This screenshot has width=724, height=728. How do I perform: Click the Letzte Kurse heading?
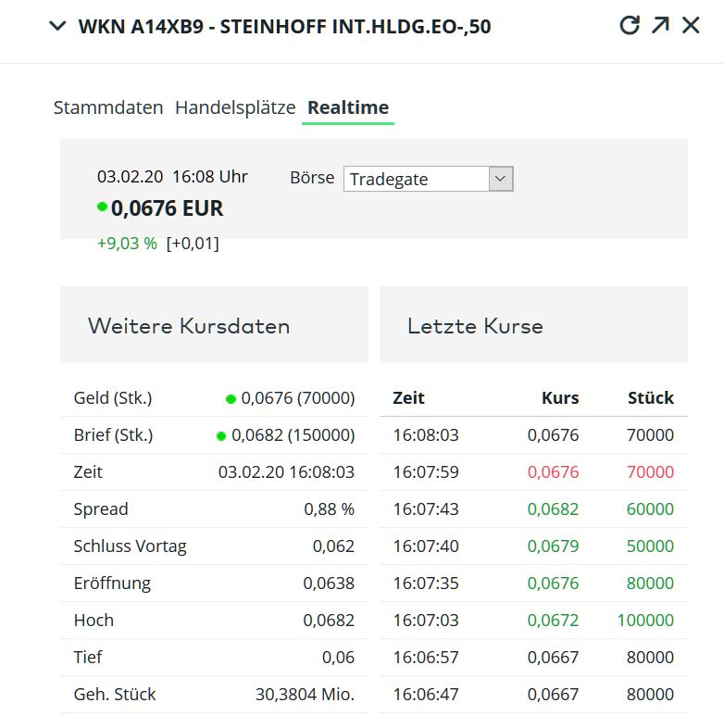[x=475, y=326]
